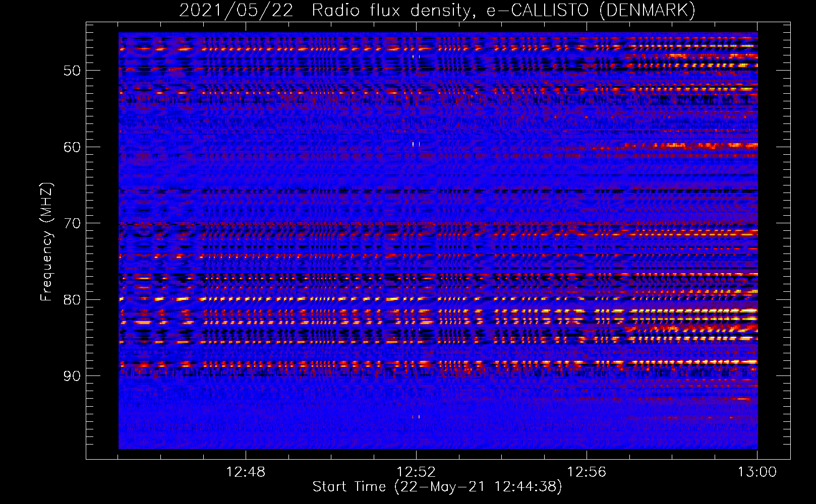Click the 'Start Time (22-May-21 12:44:38)' label
The width and height of the screenshot is (816, 504).
pyautogui.click(x=437, y=487)
